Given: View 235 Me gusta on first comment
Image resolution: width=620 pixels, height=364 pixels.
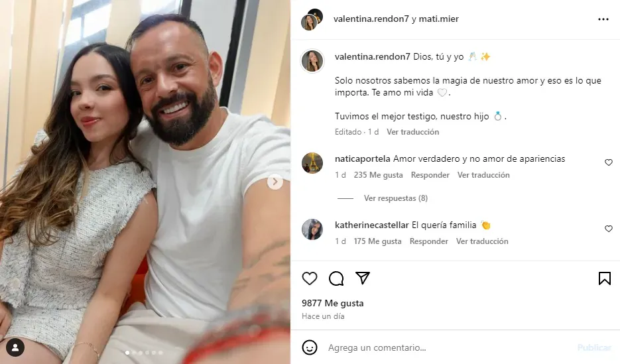Looking at the screenshot, I should [379, 175].
